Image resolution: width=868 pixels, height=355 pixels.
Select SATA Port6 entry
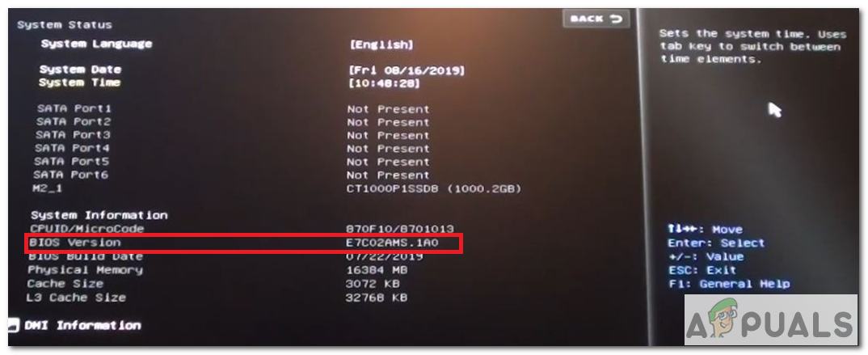pyautogui.click(x=71, y=175)
